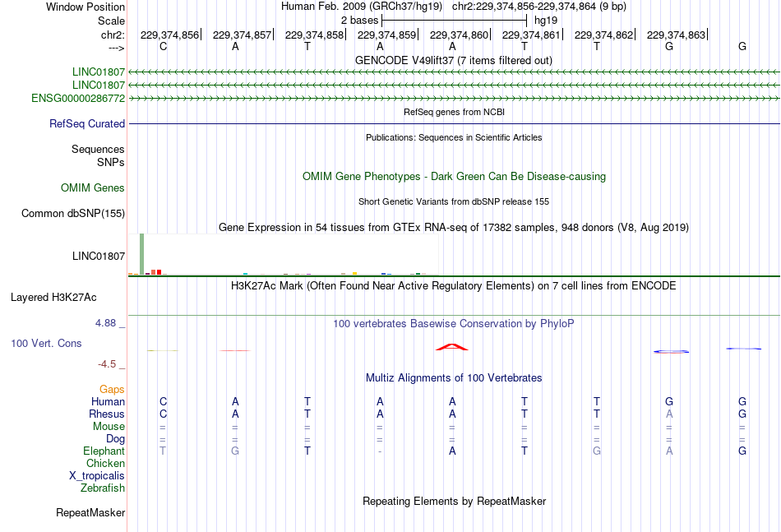This screenshot has height=532, width=781.
Task: Click the 'Human Feb. 2009 (GRCh37/hg19)' assembly text
Action: click(x=362, y=7)
